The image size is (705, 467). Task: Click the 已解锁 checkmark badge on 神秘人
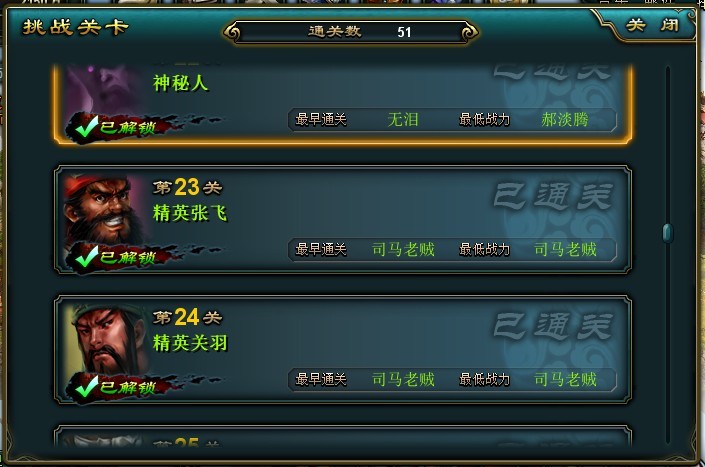pyautogui.click(x=117, y=127)
